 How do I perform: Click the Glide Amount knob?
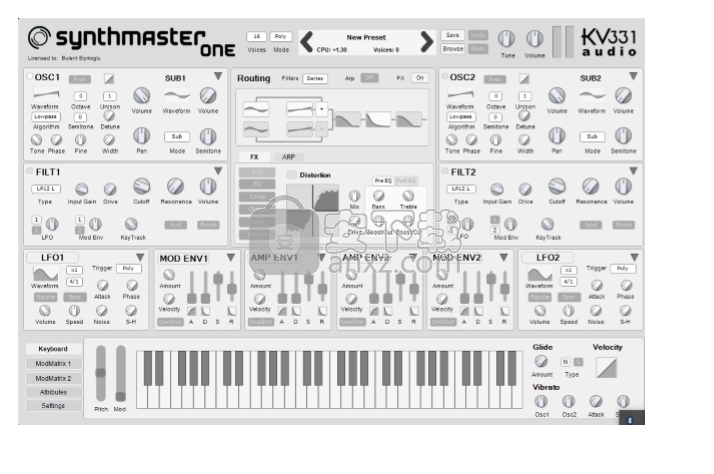[541, 361]
